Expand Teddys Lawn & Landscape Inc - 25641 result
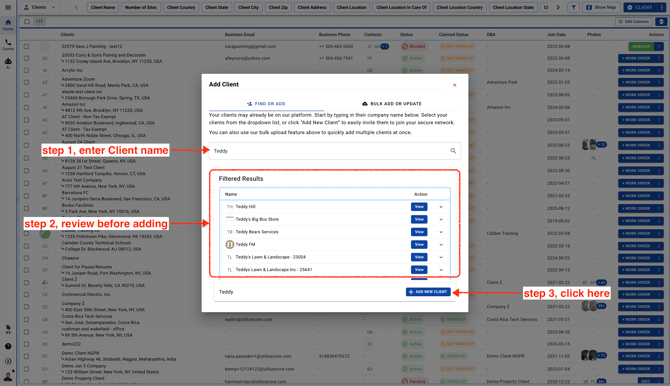This screenshot has width=670, height=386. click(x=441, y=270)
